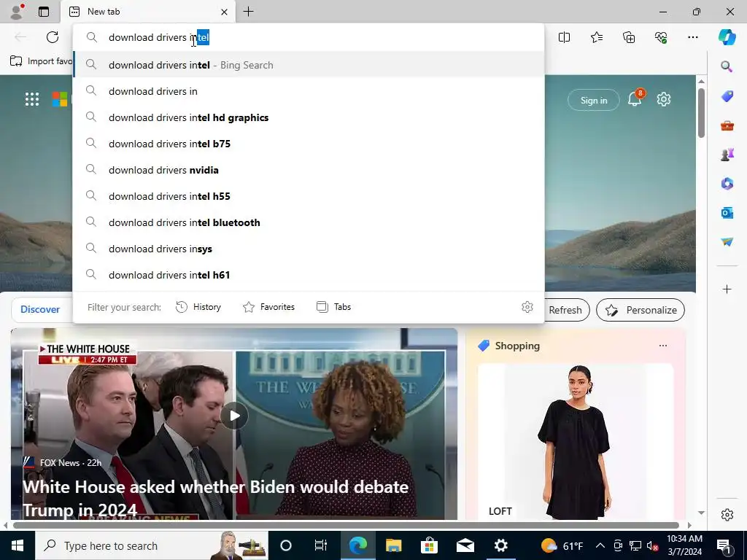Open the sidebar Shopping tag icon
This screenshot has height=560, width=747.
pyautogui.click(x=727, y=96)
